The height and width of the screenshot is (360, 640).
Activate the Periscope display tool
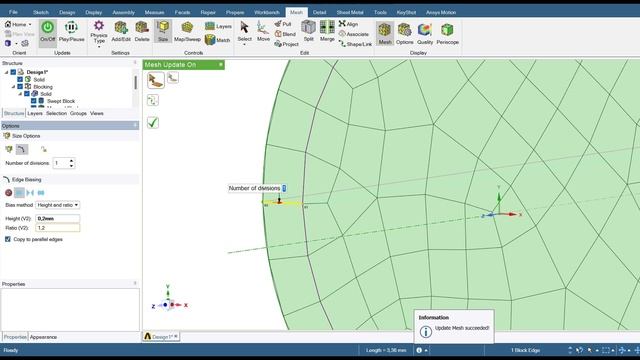click(447, 33)
